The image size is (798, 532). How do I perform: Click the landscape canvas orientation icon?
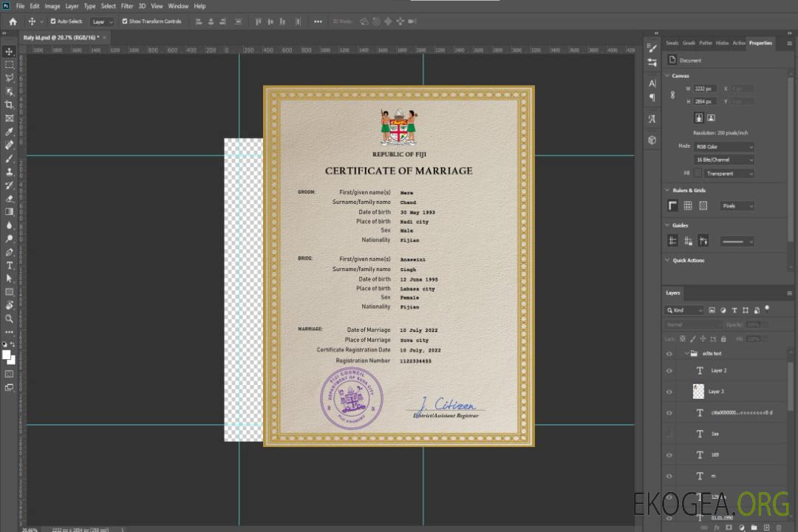coord(711,117)
